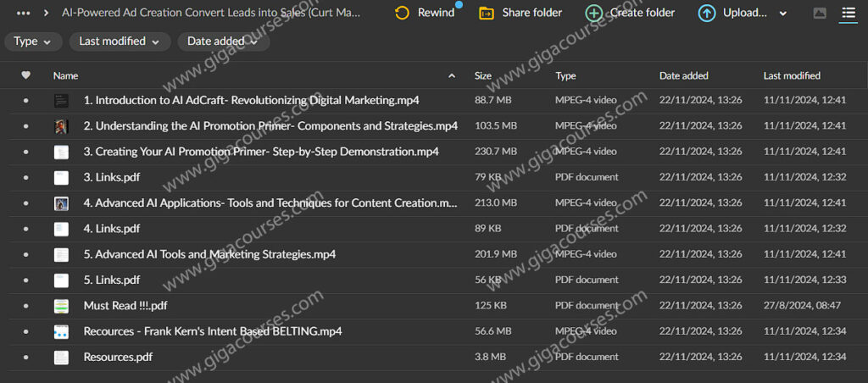Click the Rewind button label

pyautogui.click(x=437, y=14)
